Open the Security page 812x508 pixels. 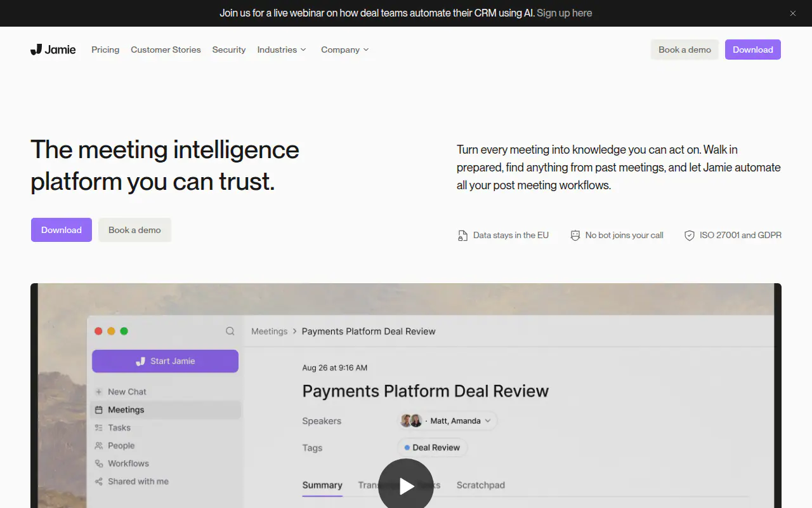229,50
